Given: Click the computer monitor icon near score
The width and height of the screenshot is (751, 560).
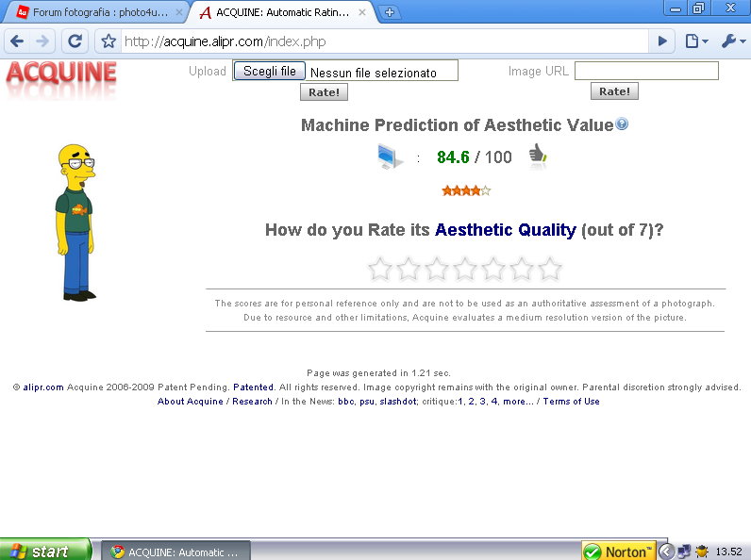Looking at the screenshot, I should tap(390, 156).
